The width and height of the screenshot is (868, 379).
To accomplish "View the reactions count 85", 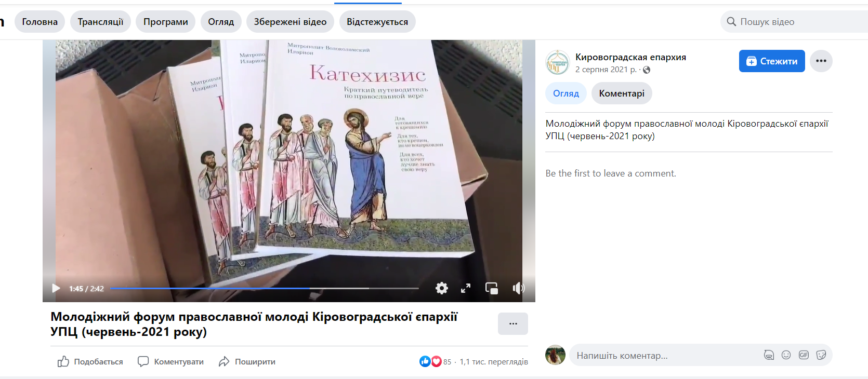I will tap(448, 362).
